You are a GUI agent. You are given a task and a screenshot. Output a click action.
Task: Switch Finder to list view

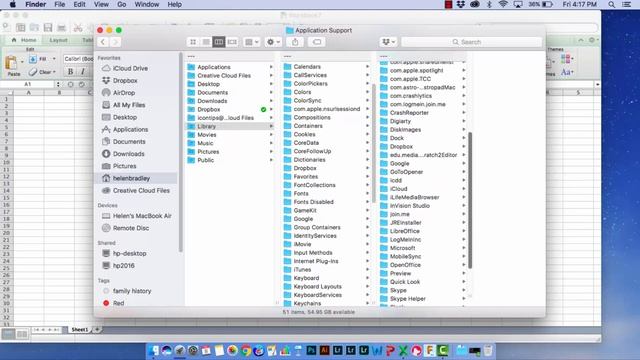(206, 42)
